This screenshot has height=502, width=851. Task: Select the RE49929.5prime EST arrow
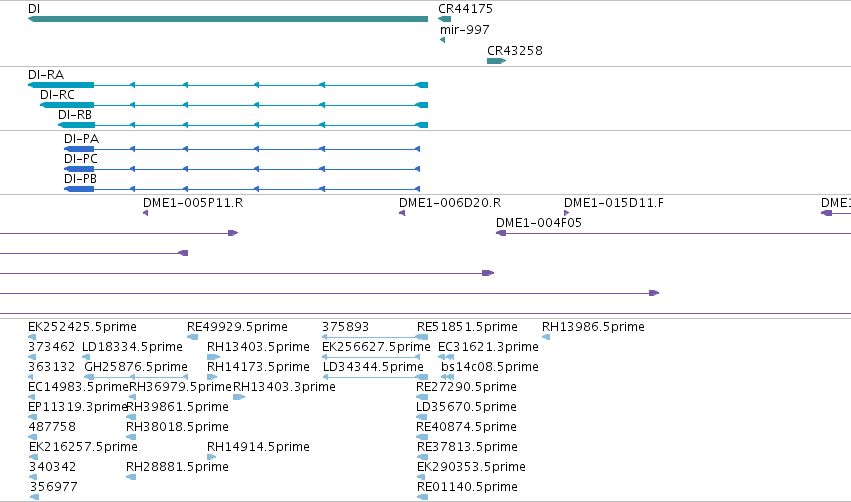tap(192, 337)
